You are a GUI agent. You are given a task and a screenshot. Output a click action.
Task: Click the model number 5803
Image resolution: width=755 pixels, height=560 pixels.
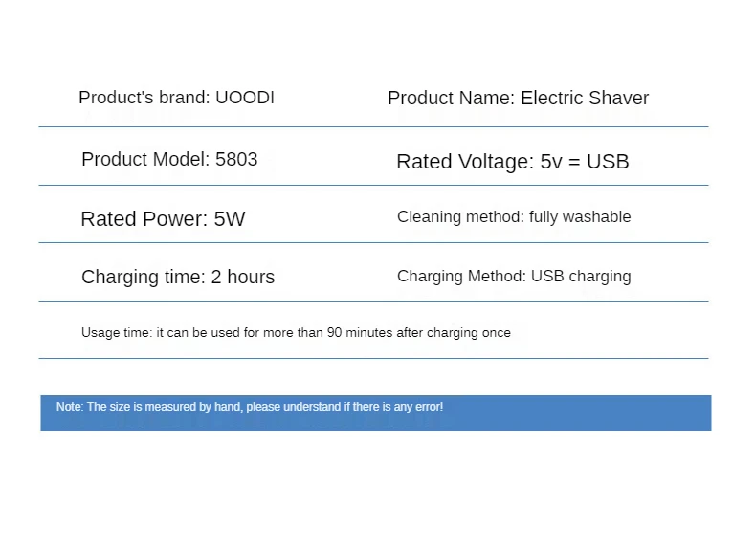236,159
